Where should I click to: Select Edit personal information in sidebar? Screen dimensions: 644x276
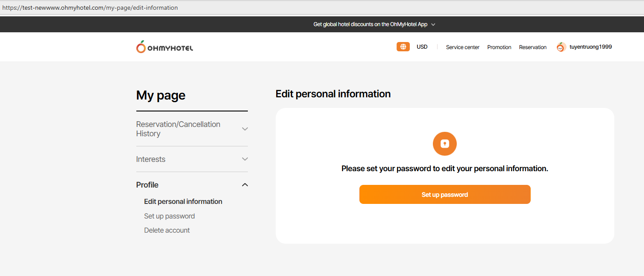point(183,202)
